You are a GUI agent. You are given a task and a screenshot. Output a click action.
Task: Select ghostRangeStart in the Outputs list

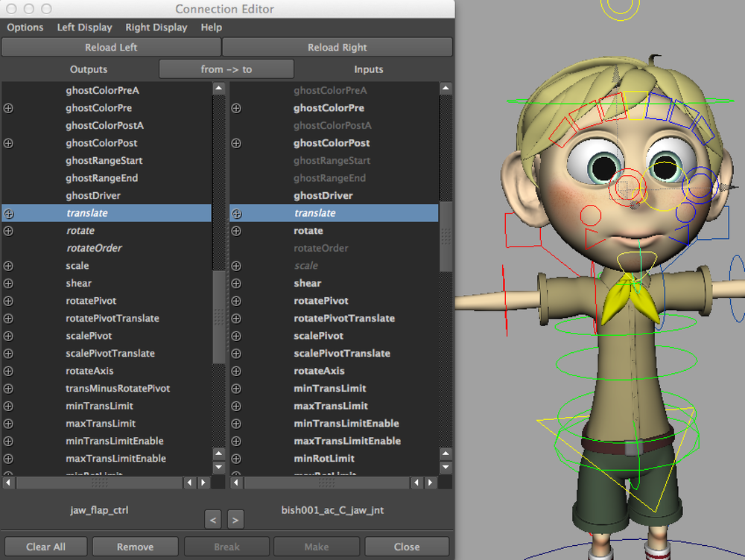104,161
